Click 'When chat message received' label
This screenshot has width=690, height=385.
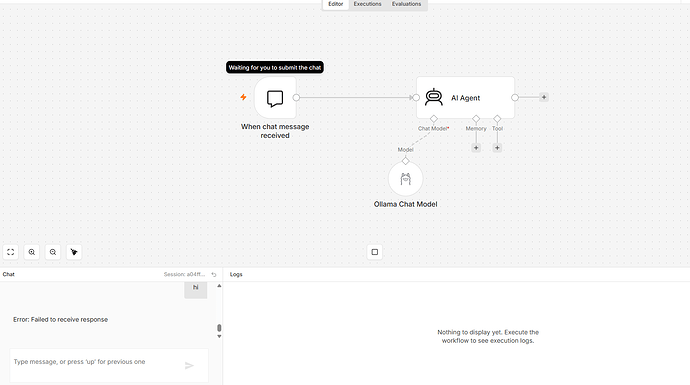point(275,131)
